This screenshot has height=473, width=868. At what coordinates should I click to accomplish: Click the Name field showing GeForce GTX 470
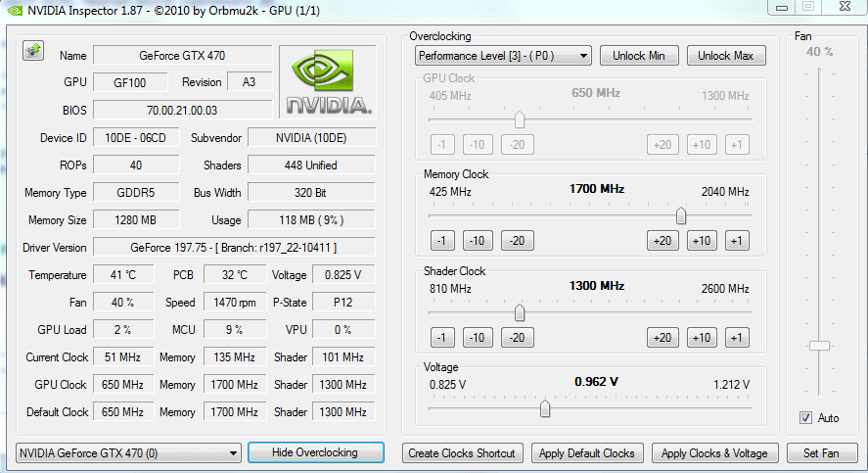pos(183,56)
